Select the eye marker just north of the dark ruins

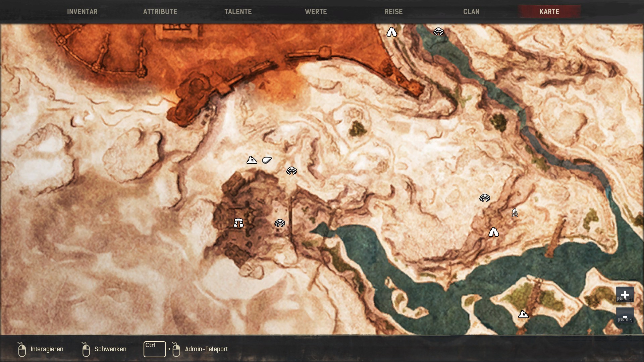pos(291,171)
